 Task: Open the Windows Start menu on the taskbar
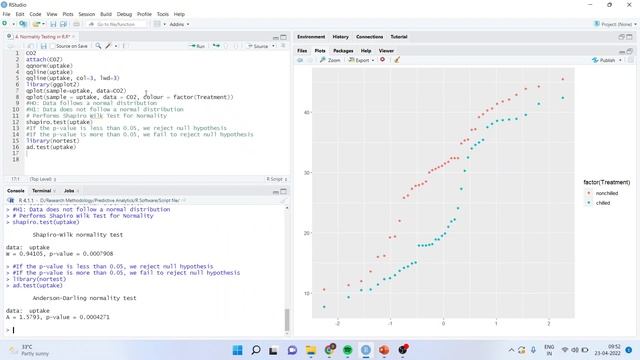click(x=237, y=350)
